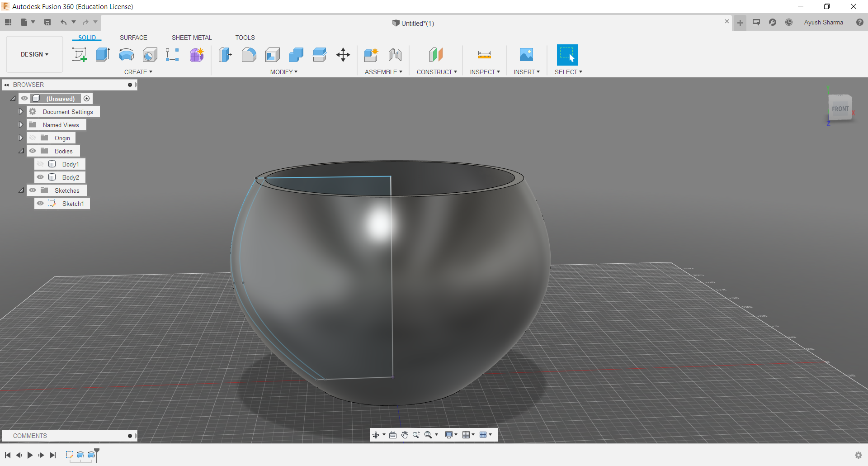
Task: Open timeline settings gear
Action: pos(859,455)
